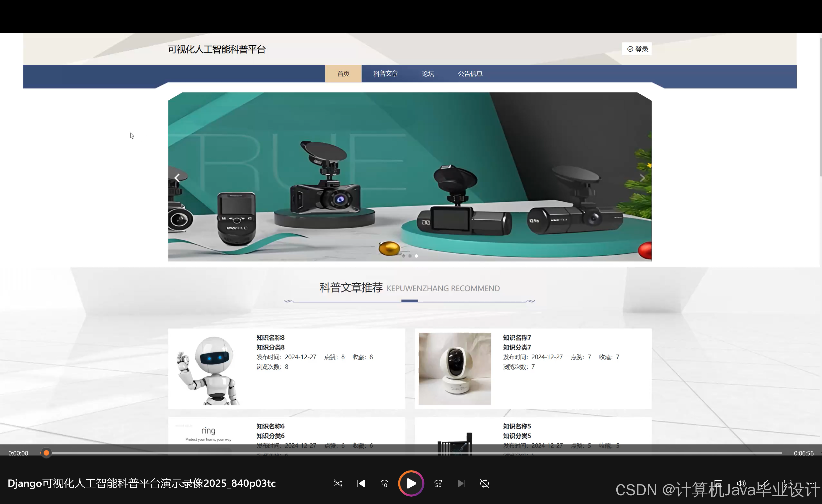Toggle the repeat icon

pyautogui.click(x=484, y=483)
